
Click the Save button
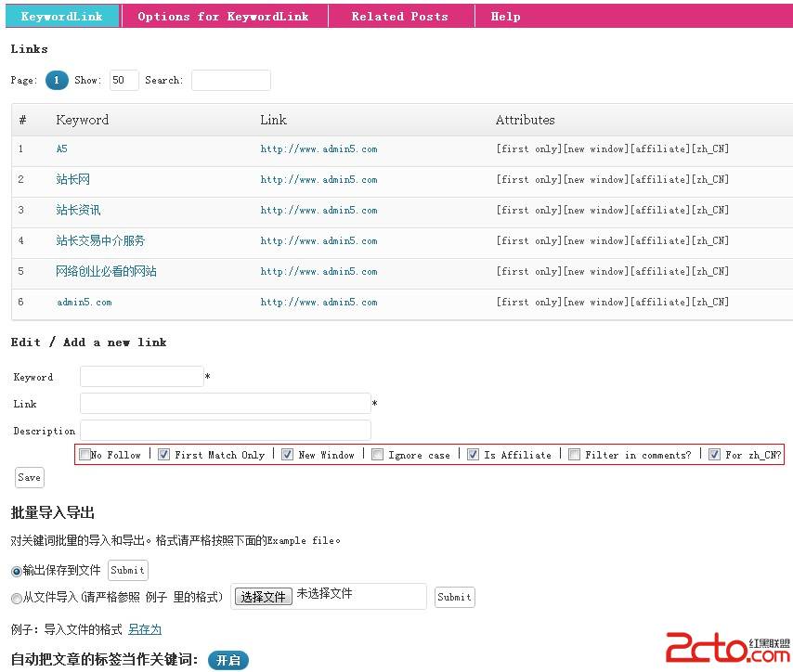click(29, 477)
